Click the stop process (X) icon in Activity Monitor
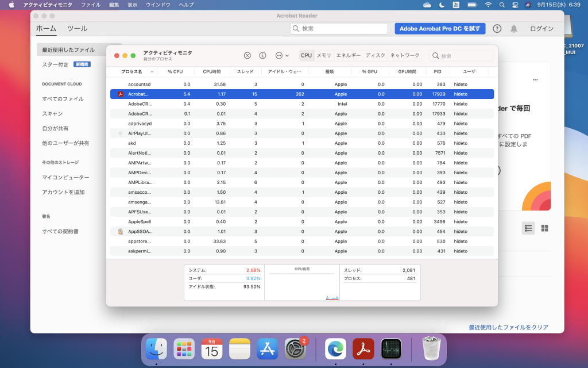 pos(247,55)
